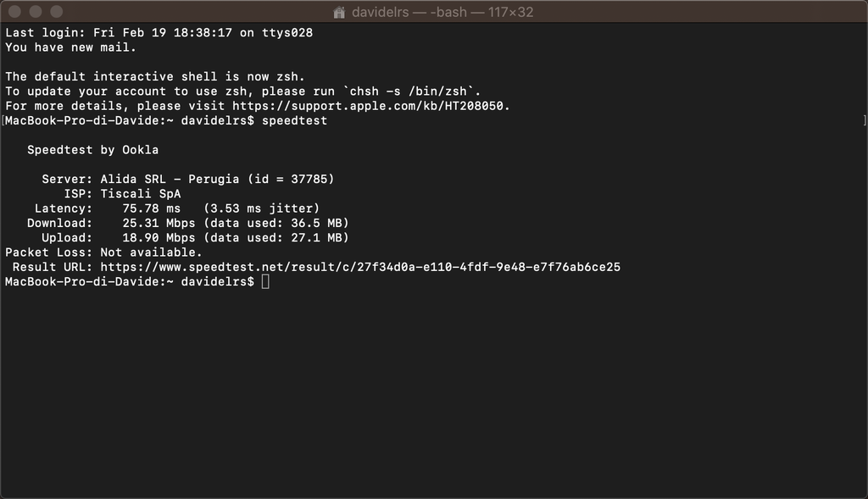Click the right bracket mark at window edge
This screenshot has height=499, width=868.
click(x=865, y=120)
